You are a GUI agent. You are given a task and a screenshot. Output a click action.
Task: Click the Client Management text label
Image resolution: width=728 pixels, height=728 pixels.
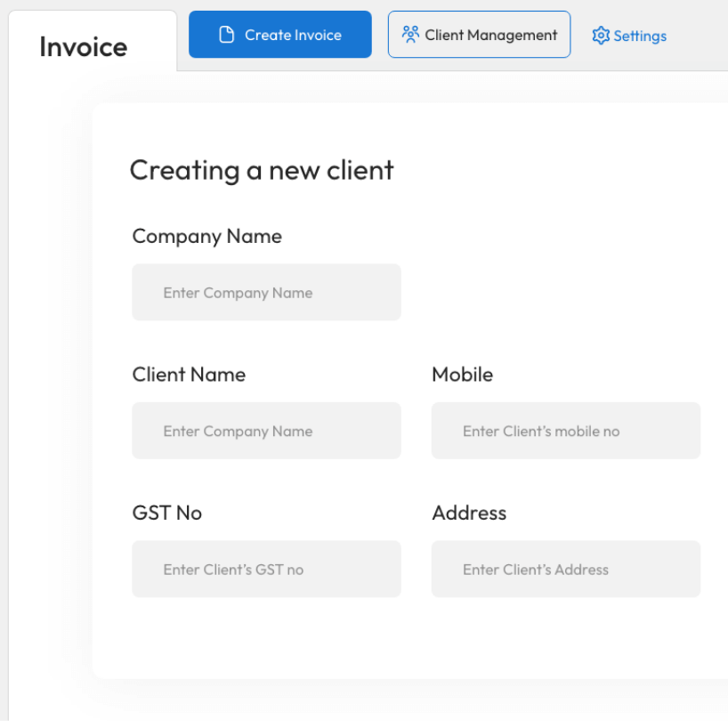coord(491,35)
